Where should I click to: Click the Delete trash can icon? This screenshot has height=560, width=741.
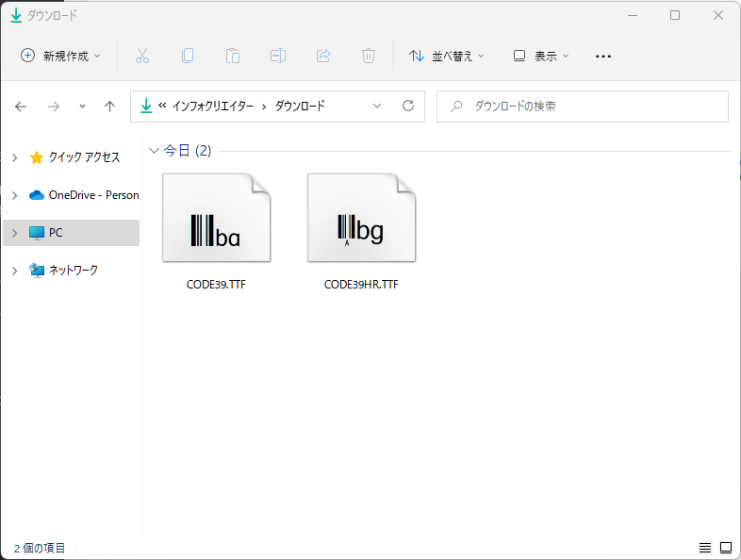point(369,56)
